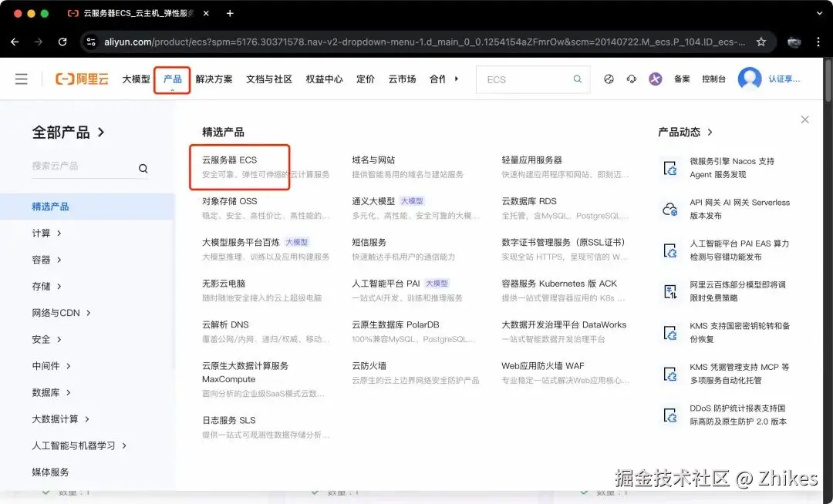Open the 权益中心 nav menu
This screenshot has height=504, width=833.
324,79
